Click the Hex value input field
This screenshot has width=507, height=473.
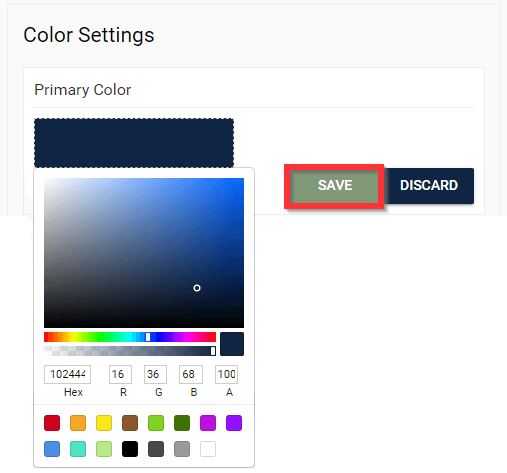[x=67, y=374]
